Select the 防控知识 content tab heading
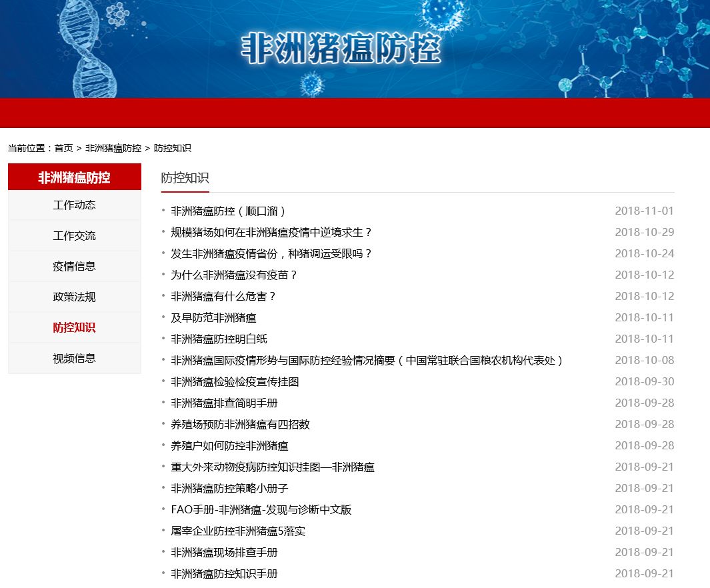Screen dimensions: 710x588 tap(185, 178)
